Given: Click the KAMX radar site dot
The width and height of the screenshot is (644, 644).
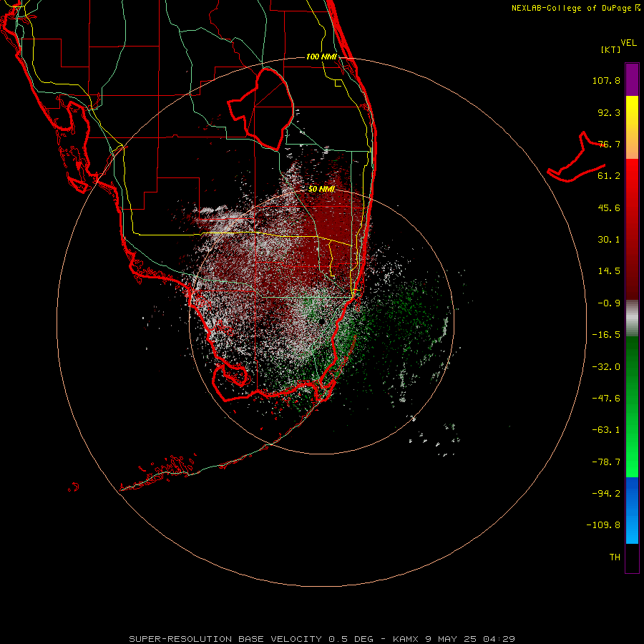Looking at the screenshot, I should [x=321, y=321].
